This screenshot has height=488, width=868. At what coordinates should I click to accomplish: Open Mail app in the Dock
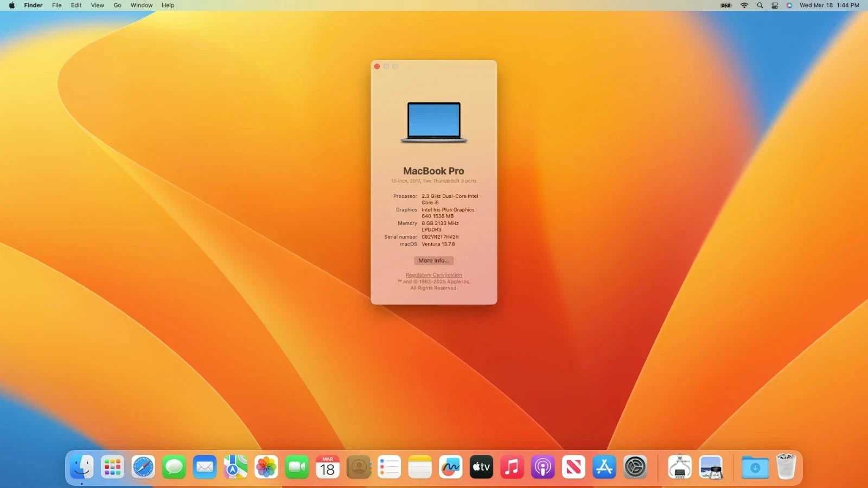click(x=205, y=467)
